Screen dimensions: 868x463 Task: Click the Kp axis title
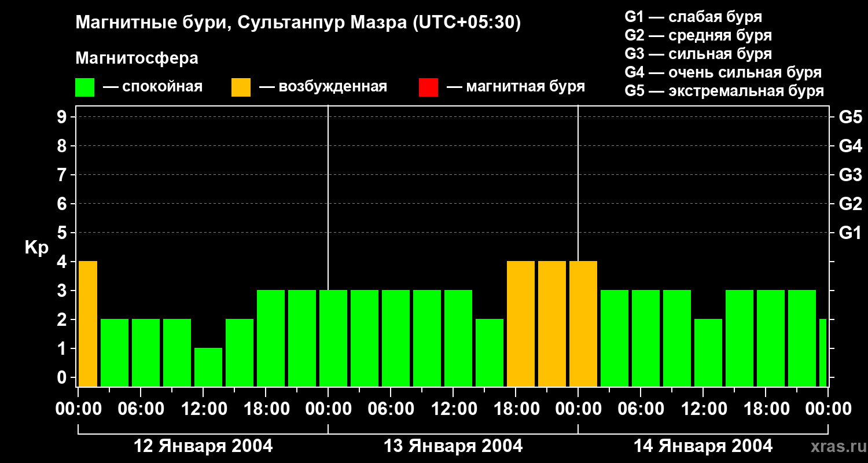coord(37,248)
